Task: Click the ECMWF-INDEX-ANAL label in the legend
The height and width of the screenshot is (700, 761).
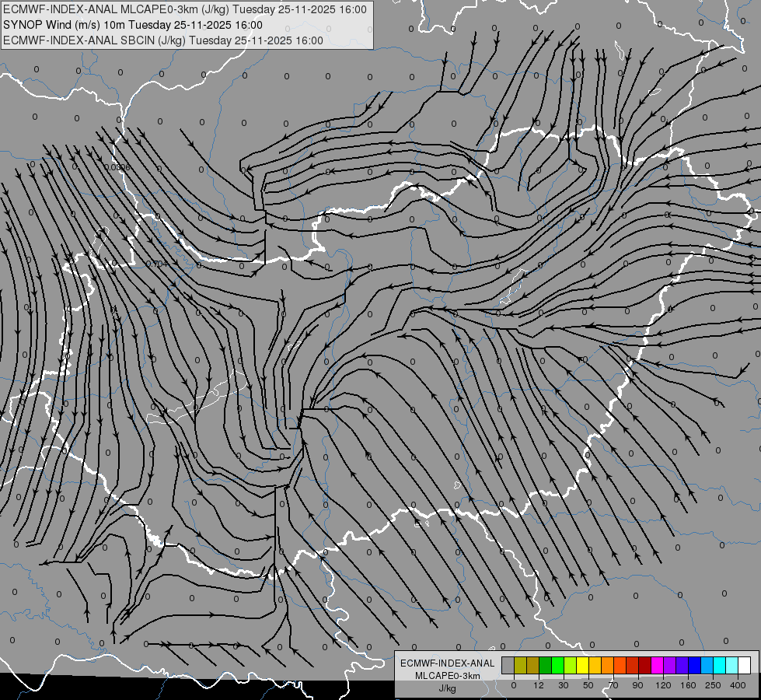Action: click(448, 663)
